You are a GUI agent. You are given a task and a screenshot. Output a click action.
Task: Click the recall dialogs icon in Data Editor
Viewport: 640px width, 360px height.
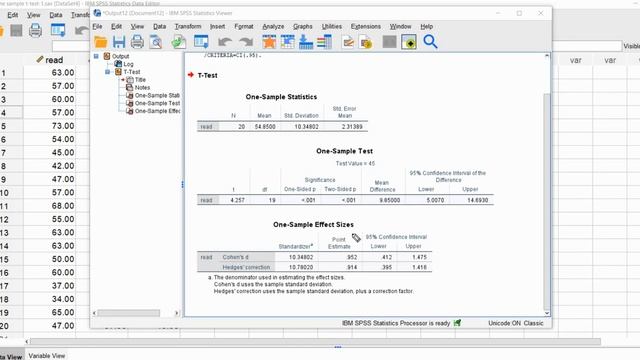pos(58,30)
